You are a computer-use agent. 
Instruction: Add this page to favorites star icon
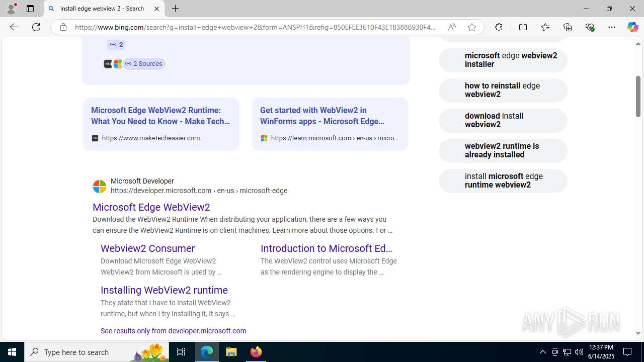pos(472,27)
